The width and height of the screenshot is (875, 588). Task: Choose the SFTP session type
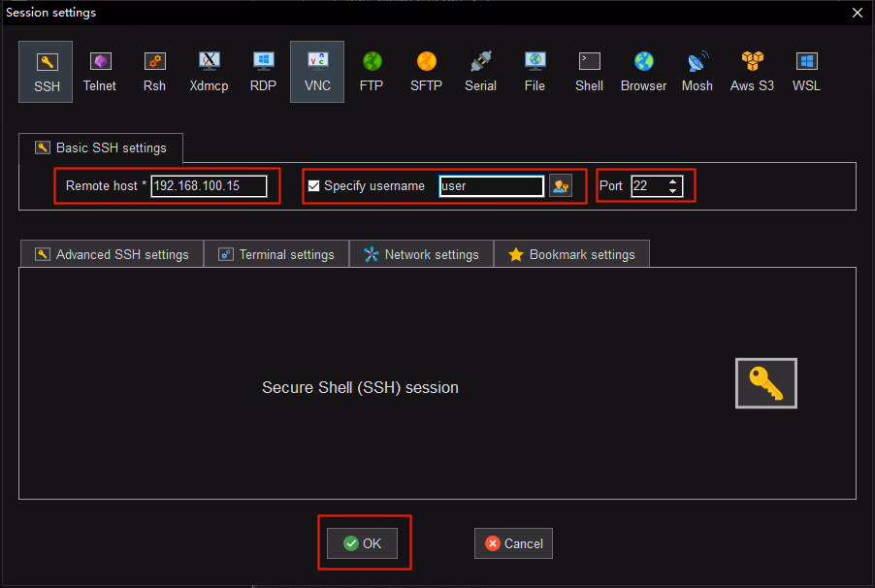point(426,72)
